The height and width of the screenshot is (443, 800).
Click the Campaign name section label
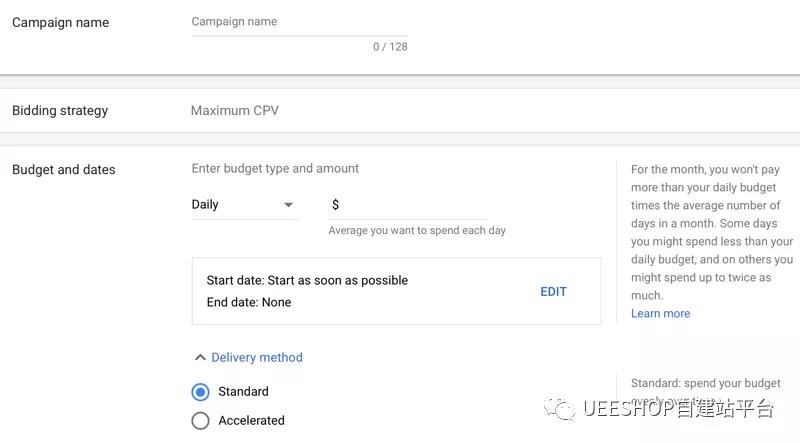point(60,23)
